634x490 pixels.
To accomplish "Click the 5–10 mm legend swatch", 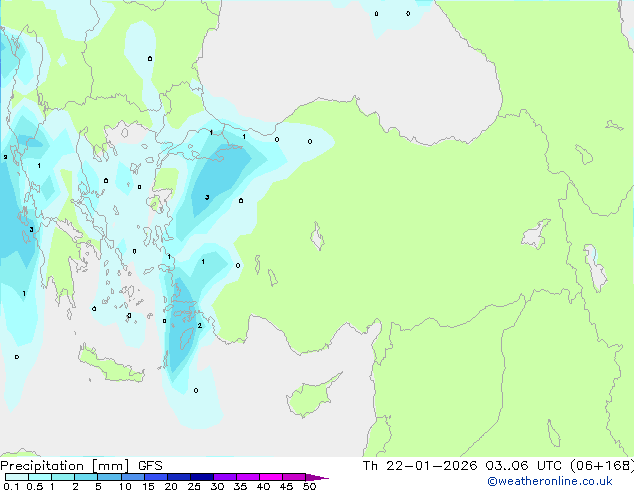I will point(109,477).
